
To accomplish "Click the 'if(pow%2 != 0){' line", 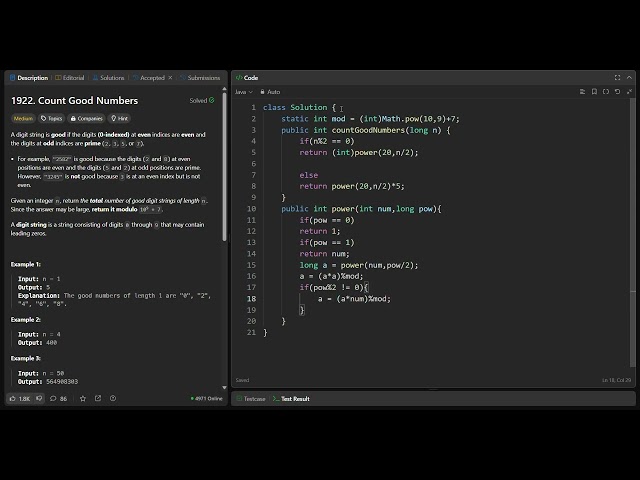I will pyautogui.click(x=333, y=287).
